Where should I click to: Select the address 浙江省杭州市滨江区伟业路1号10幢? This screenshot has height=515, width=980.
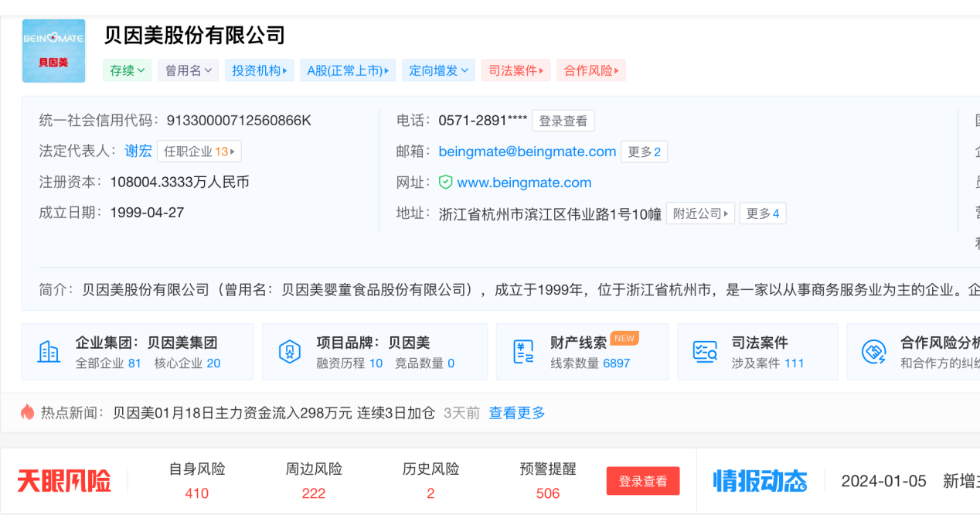[x=550, y=214]
